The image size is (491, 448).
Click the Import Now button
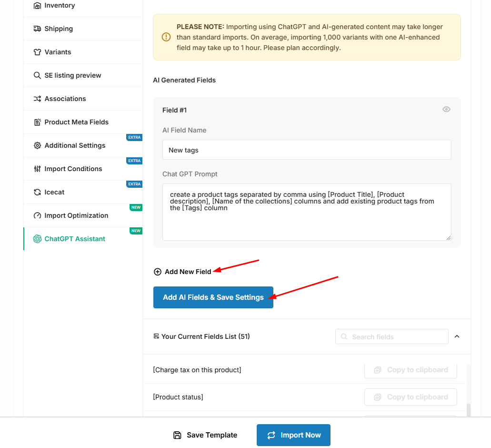[293, 435]
